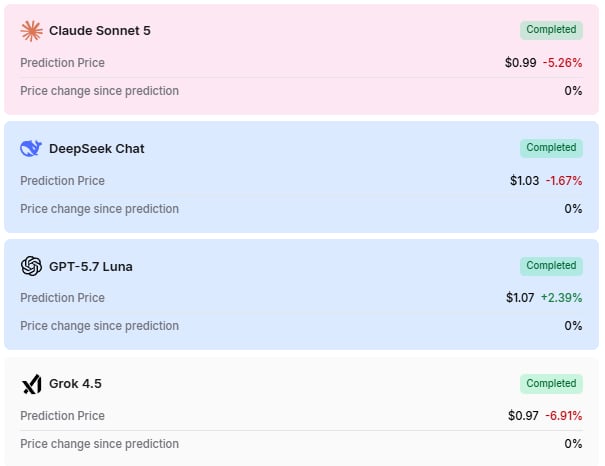605x466 pixels.
Task: Click the DeepSeek whale logo icon
Action: tap(31, 149)
